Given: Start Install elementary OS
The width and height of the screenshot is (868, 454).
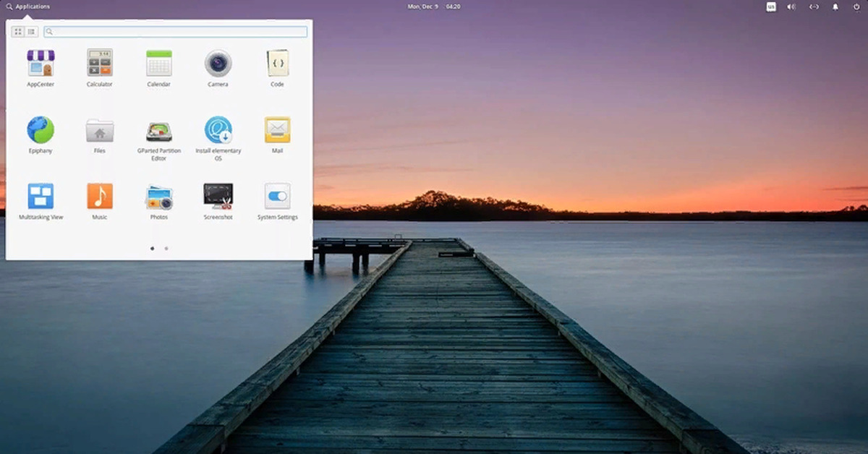Looking at the screenshot, I should pyautogui.click(x=218, y=130).
